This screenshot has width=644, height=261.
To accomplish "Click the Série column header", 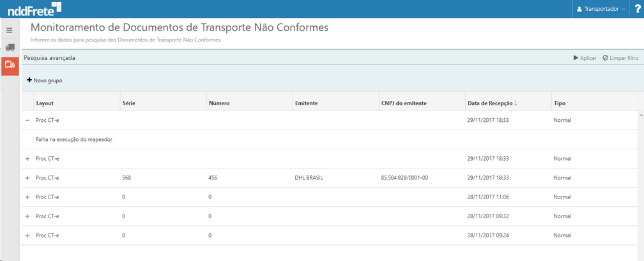I will (x=128, y=103).
